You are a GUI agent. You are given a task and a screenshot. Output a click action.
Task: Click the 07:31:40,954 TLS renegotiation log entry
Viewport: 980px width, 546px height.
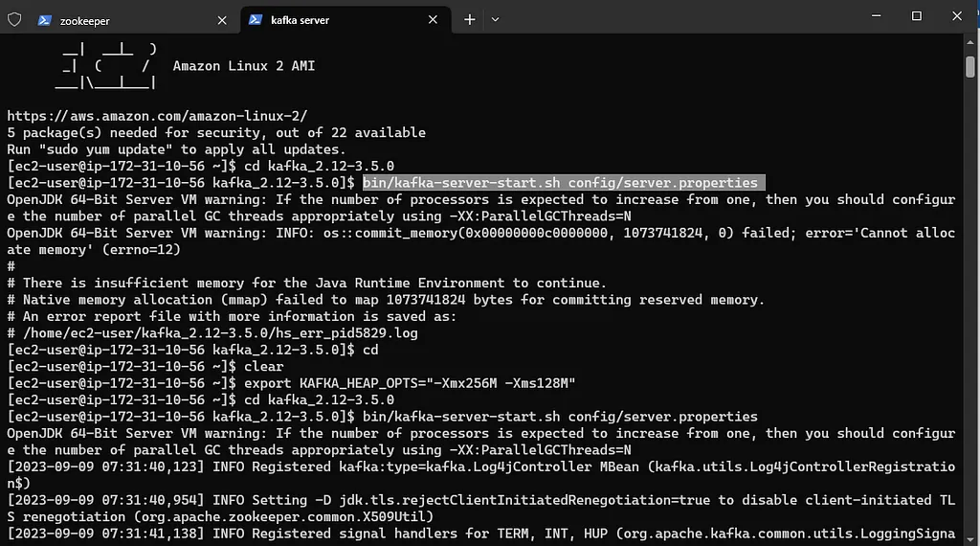pyautogui.click(x=481, y=509)
